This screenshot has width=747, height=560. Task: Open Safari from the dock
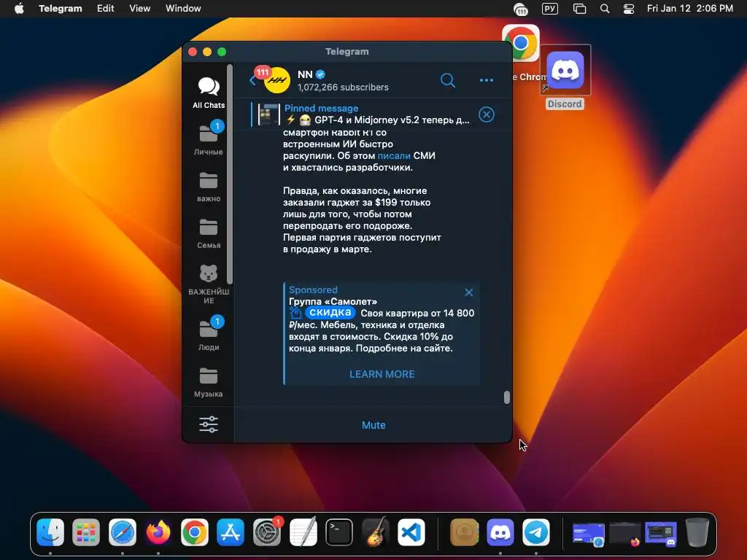tap(123, 532)
